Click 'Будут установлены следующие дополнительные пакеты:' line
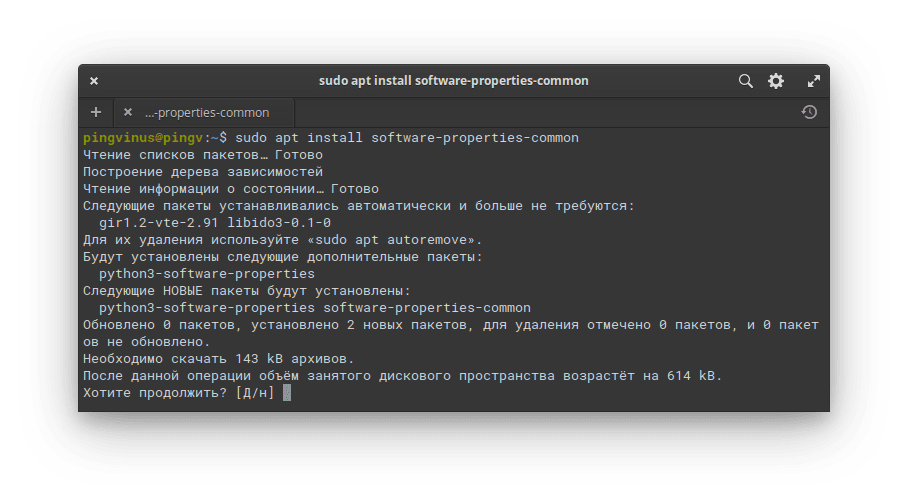The width and height of the screenshot is (908, 504). [x=283, y=257]
